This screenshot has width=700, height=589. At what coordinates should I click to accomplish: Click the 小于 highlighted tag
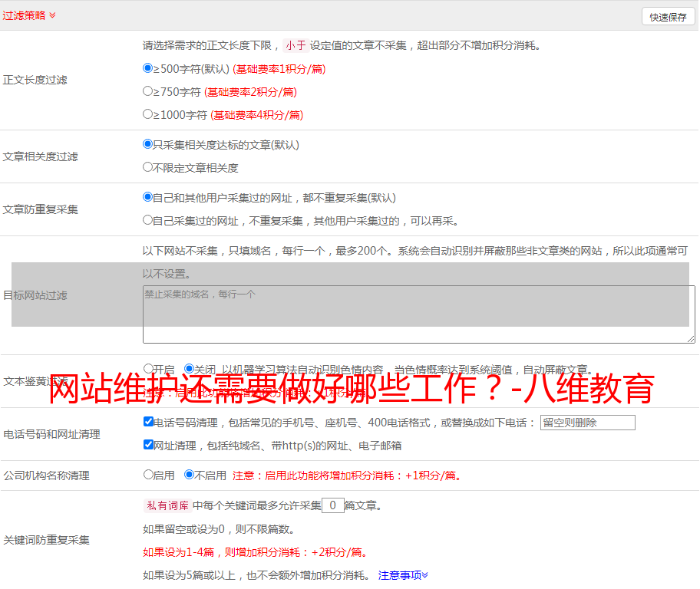coord(296,45)
